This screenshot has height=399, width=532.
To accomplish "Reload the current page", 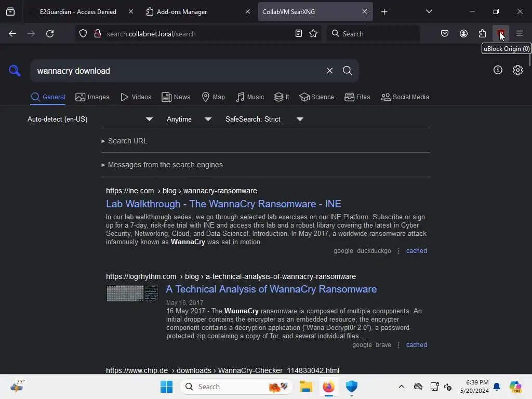I will [50, 34].
